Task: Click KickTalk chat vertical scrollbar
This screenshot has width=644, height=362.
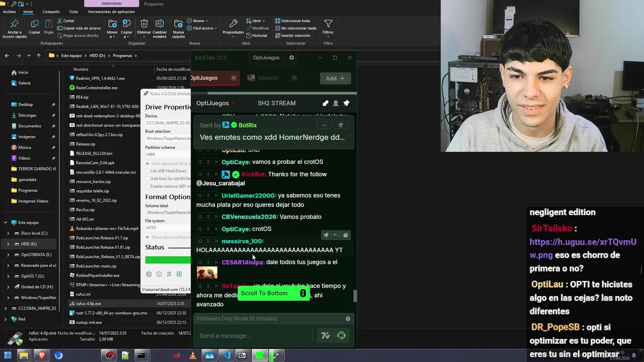Action: [x=355, y=296]
